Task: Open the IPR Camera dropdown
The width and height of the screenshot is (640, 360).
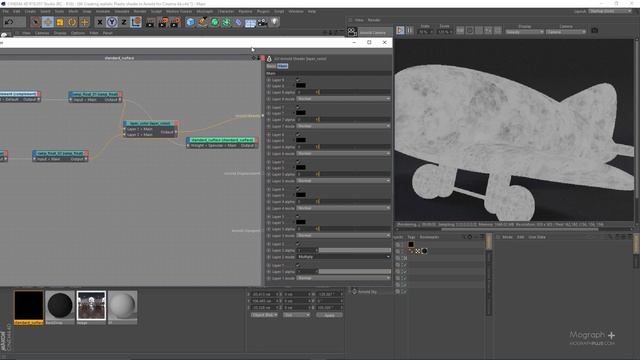Action: point(566,31)
